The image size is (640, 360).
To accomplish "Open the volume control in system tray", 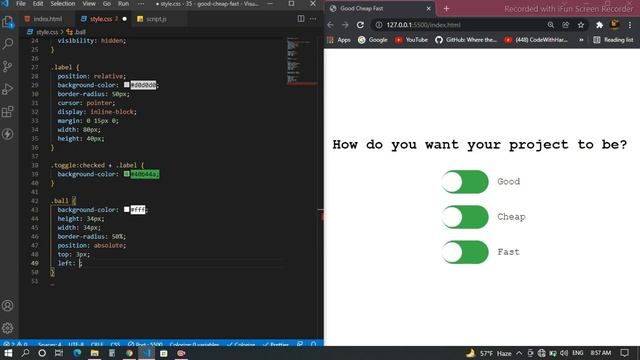I will (x=564, y=353).
